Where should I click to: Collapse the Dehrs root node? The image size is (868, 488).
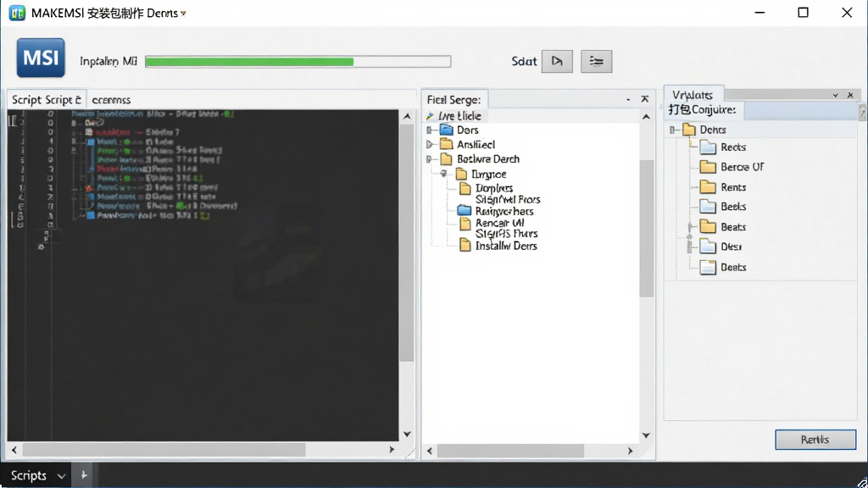[x=672, y=130]
